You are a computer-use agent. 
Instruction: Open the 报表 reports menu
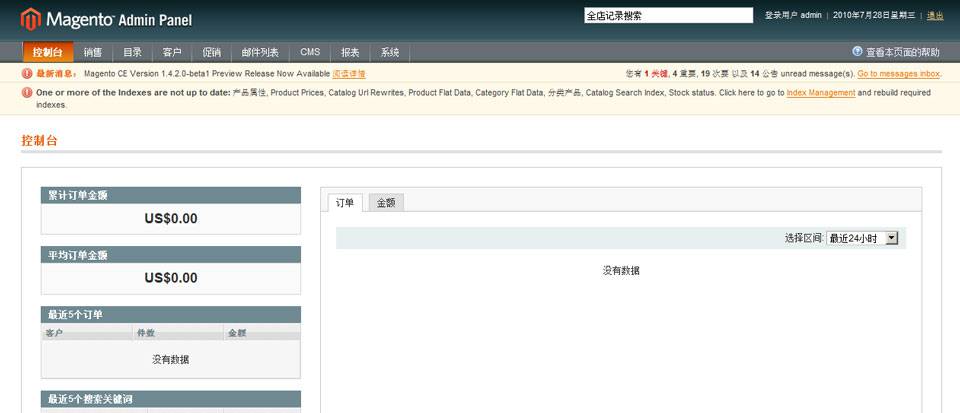click(x=350, y=52)
